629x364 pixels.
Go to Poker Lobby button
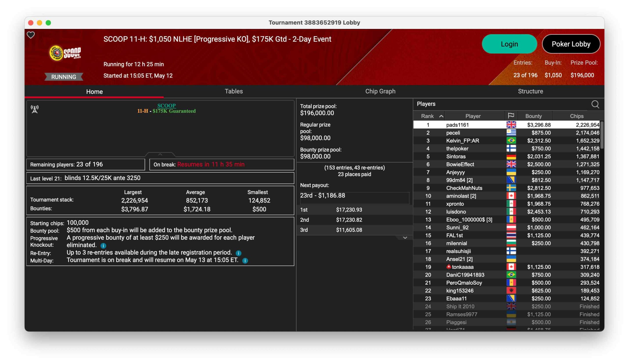click(x=571, y=44)
